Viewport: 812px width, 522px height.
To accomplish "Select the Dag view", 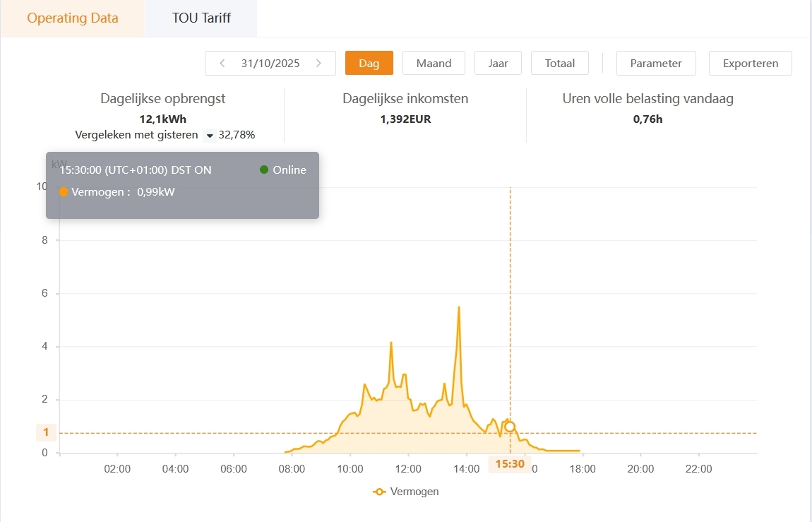I will click(x=369, y=64).
